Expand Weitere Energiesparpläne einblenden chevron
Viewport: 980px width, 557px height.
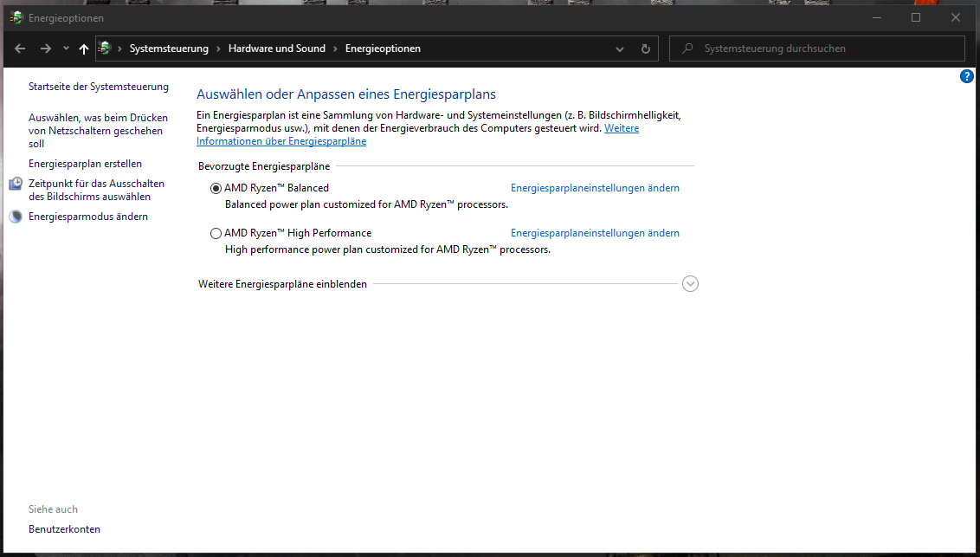[690, 284]
